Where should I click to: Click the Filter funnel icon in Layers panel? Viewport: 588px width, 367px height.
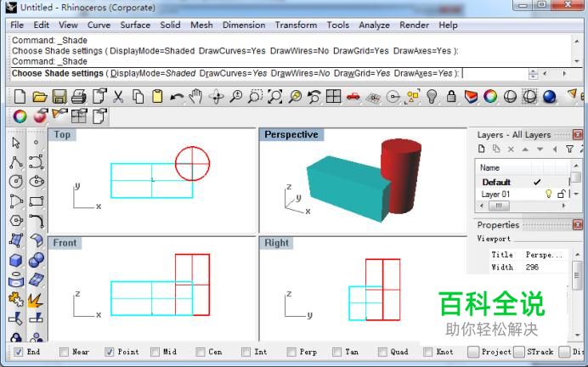pyautogui.click(x=569, y=149)
